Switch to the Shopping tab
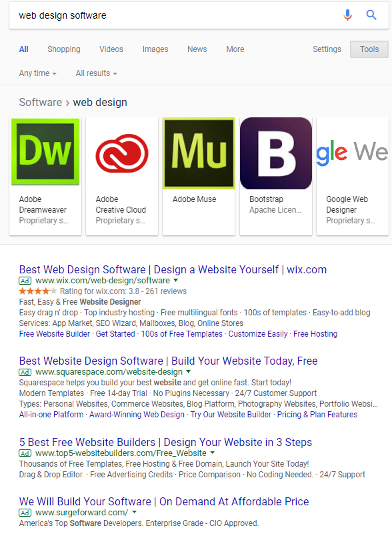This screenshot has width=392, height=534. (64, 49)
